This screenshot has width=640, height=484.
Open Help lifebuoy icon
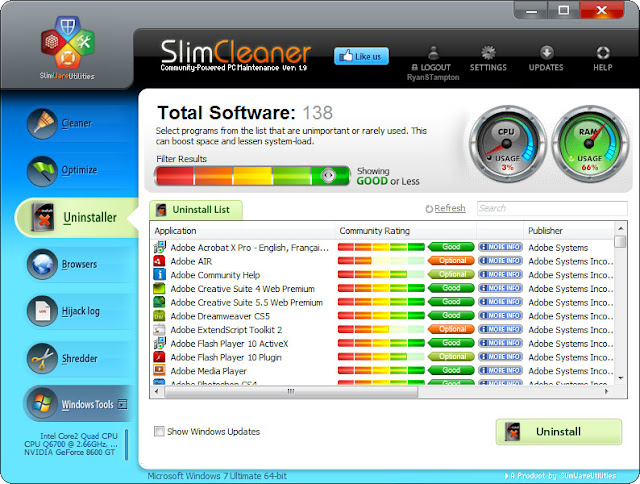pos(603,53)
